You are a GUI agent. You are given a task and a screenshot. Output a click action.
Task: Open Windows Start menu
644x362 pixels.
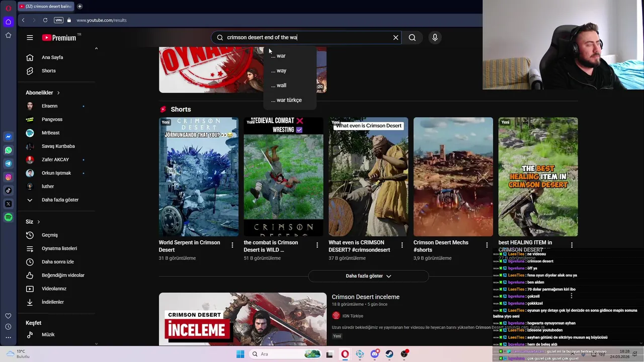point(240,354)
